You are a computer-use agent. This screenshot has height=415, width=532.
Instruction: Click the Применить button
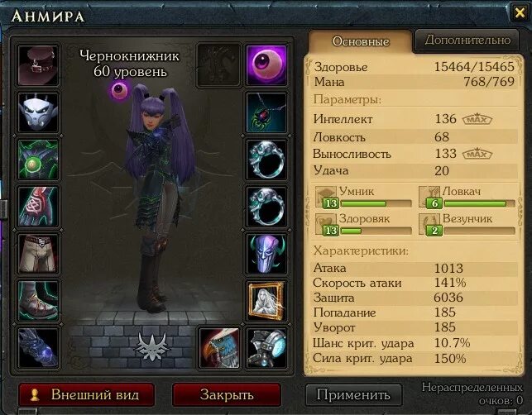[353, 394]
